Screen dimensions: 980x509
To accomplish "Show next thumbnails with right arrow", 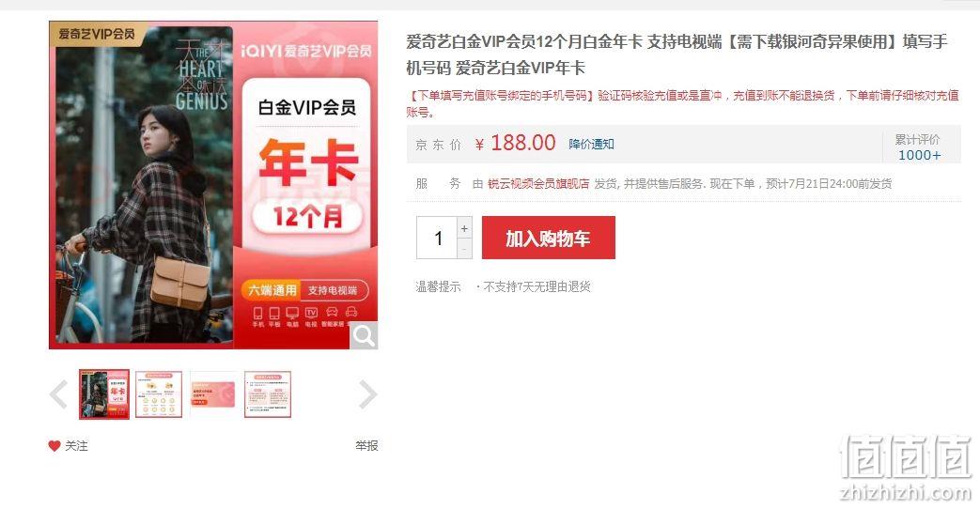I will pyautogui.click(x=368, y=394).
